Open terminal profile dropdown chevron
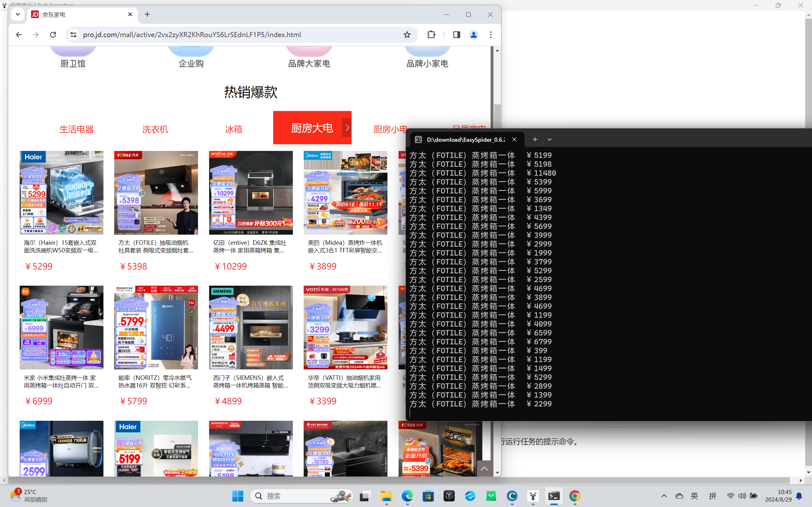 (550, 139)
